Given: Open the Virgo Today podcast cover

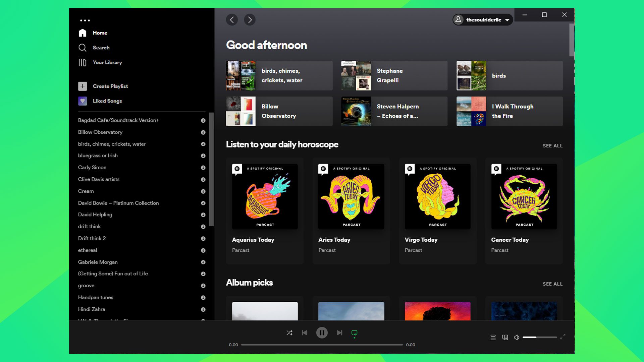Looking at the screenshot, I should click(438, 196).
